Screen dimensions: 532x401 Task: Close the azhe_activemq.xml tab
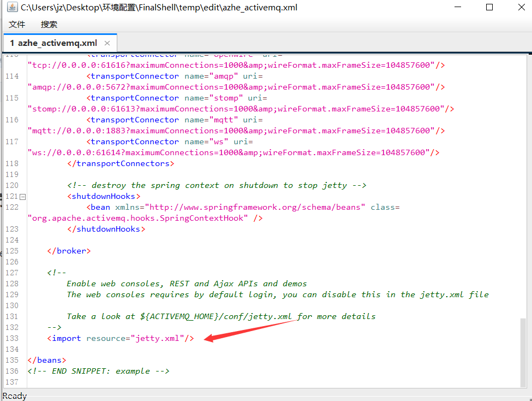(x=107, y=43)
